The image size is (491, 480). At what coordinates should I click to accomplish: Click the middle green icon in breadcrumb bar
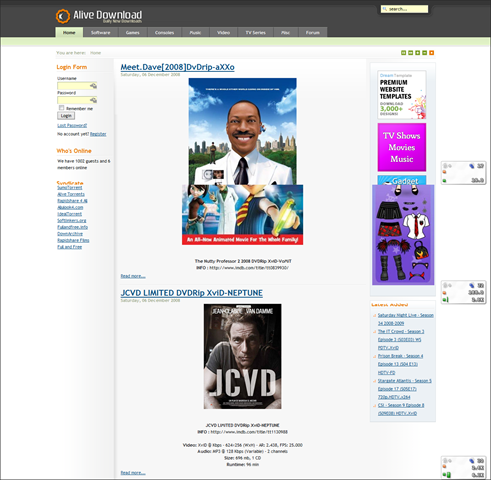[x=418, y=53]
